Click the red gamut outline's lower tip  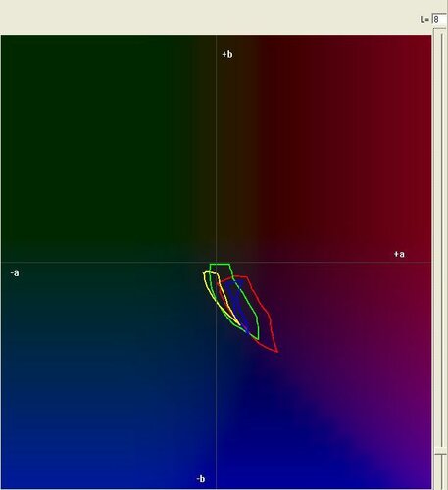(x=277, y=352)
